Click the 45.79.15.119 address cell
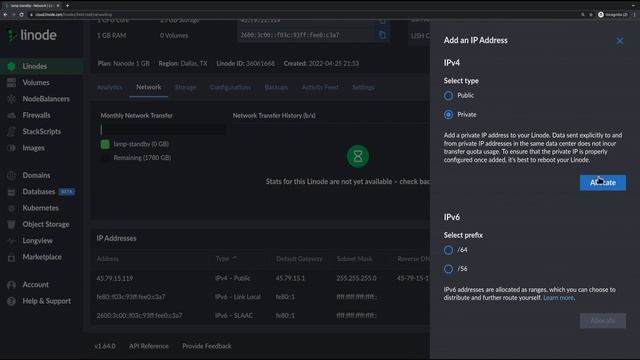 click(x=115, y=278)
